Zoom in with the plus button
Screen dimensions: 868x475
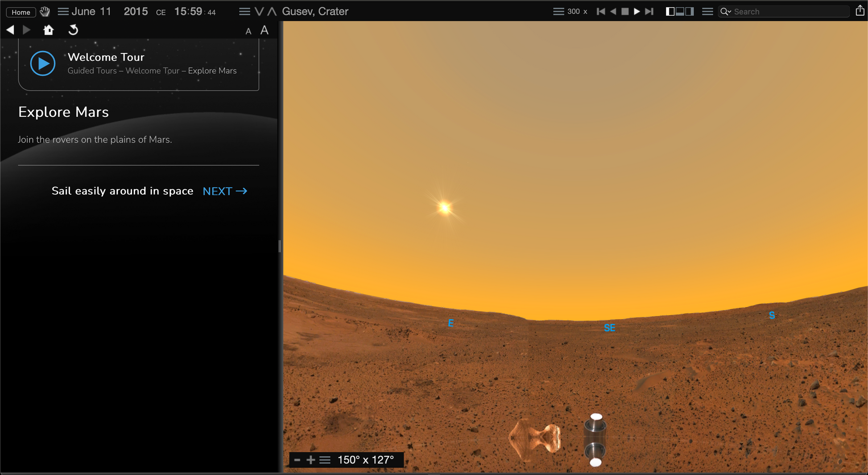(x=310, y=460)
